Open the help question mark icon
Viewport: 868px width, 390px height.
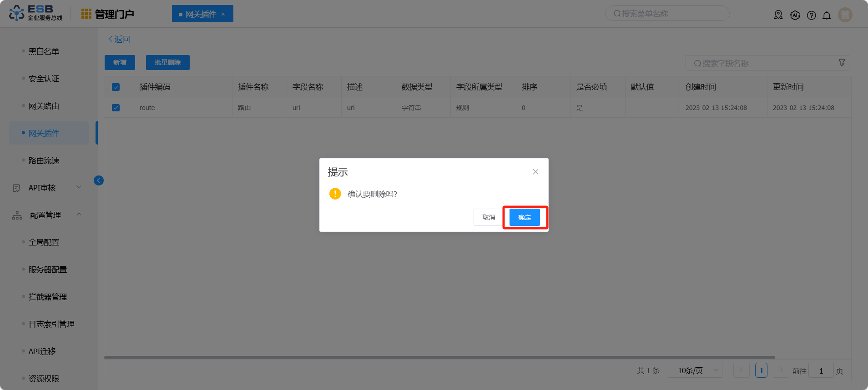click(811, 15)
